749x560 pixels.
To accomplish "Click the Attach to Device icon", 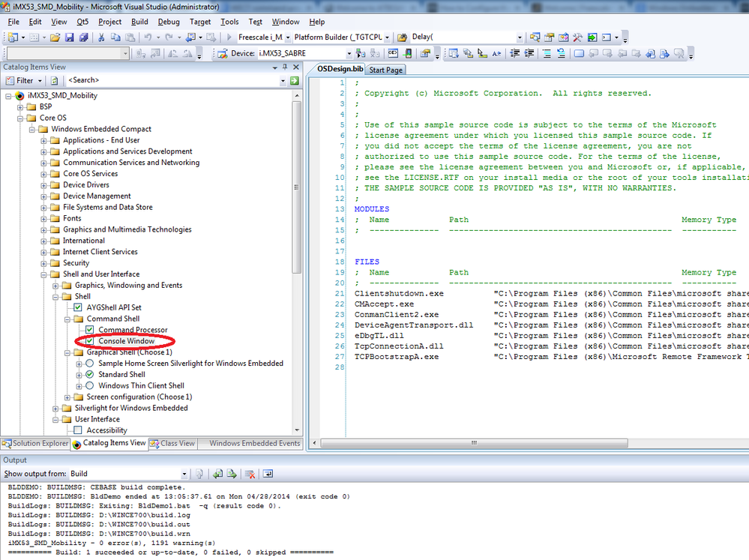I will point(361,53).
